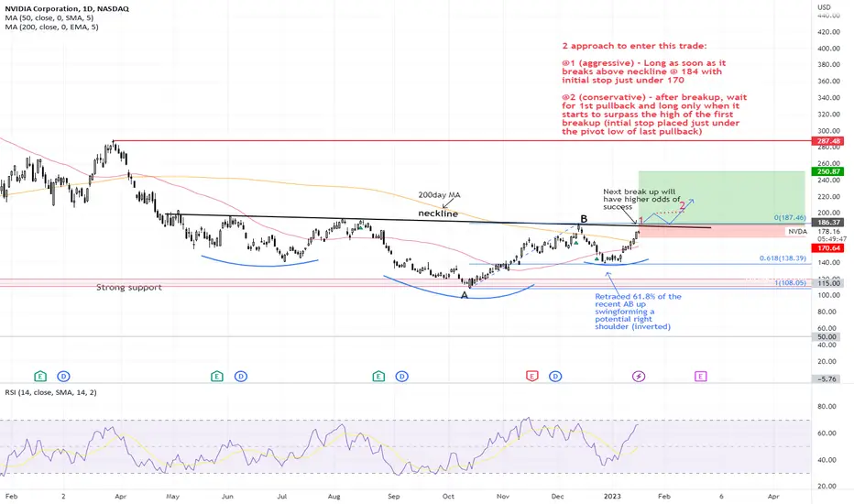
Task: Click the RSI 20.00 axis label
Action: 827,487
